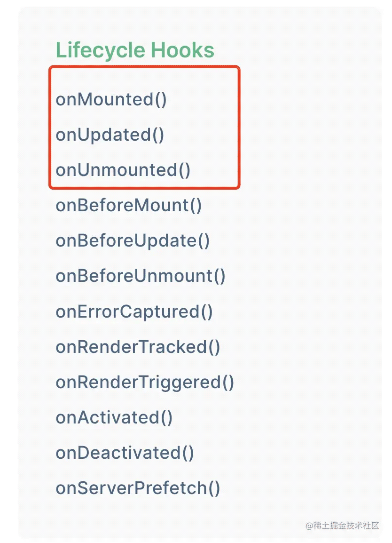This screenshot has height=543, width=392.
Task: Select the onServerPrefetch() link
Action: click(138, 488)
